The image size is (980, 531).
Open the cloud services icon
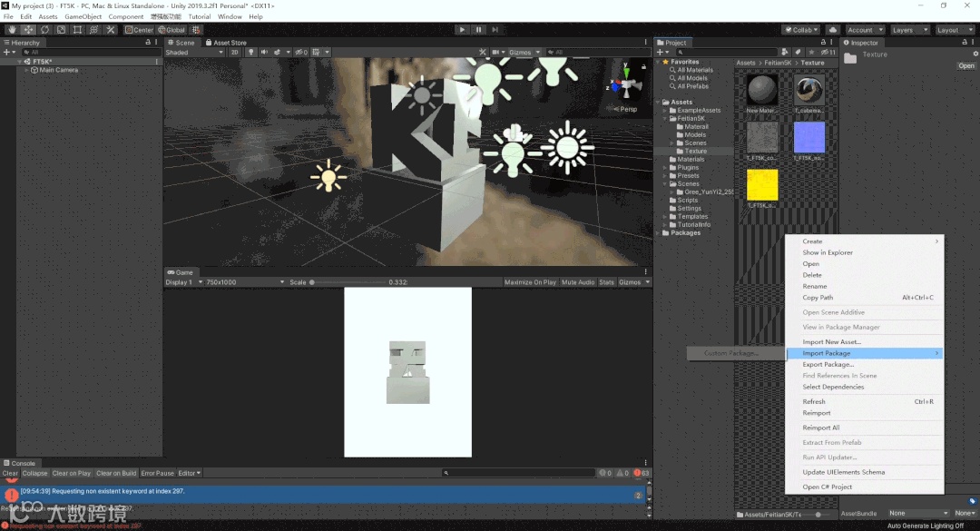click(x=832, y=29)
